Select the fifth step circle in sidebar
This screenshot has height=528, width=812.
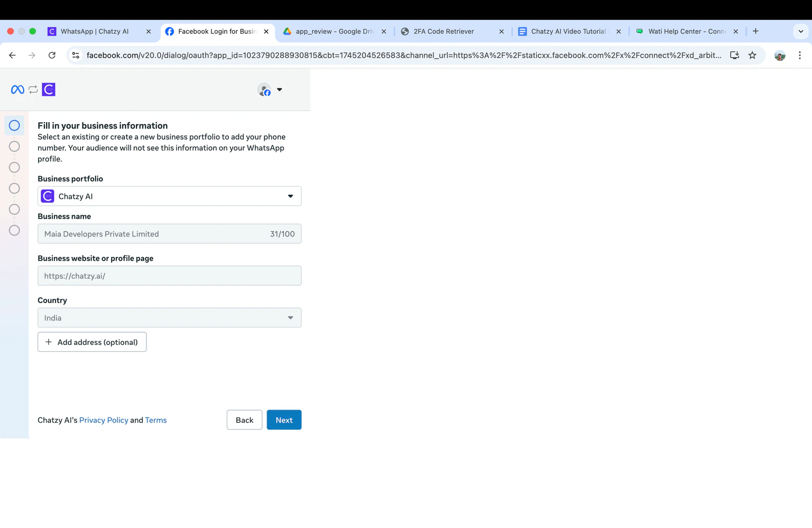(x=14, y=210)
